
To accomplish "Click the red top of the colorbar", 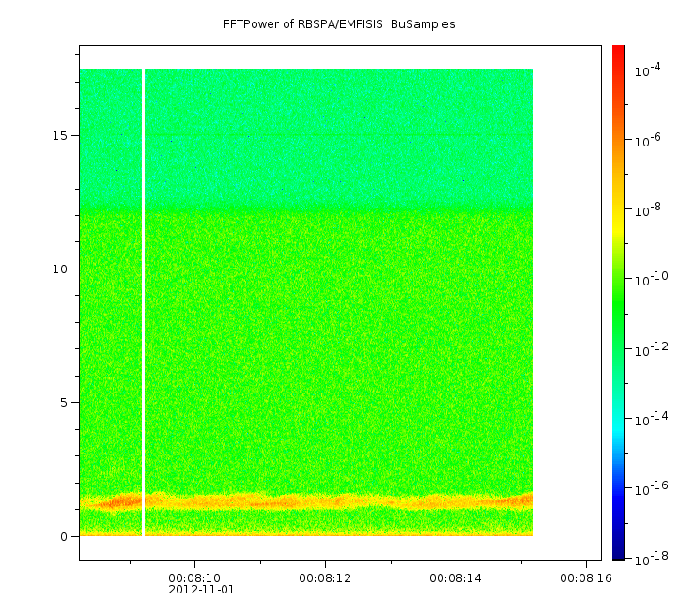I will point(618,51).
